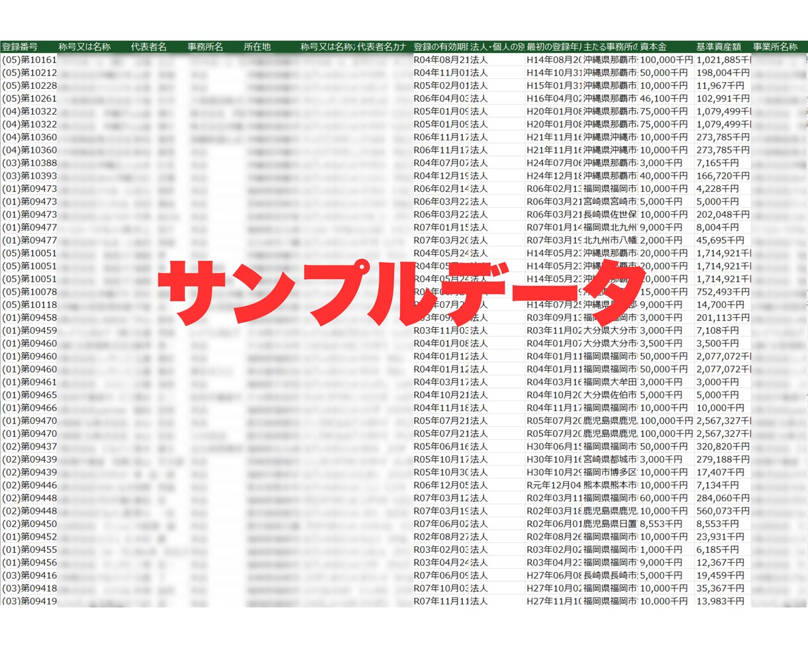This screenshot has height=672, width=808.
Task: Click office cell 熊本県熊本市
Action: pyautogui.click(x=610, y=485)
